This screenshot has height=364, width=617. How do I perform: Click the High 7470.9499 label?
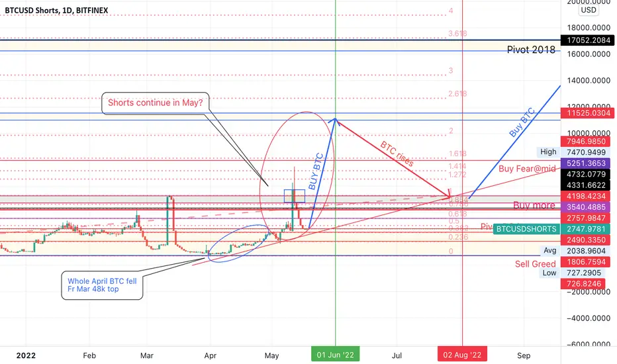click(x=573, y=152)
